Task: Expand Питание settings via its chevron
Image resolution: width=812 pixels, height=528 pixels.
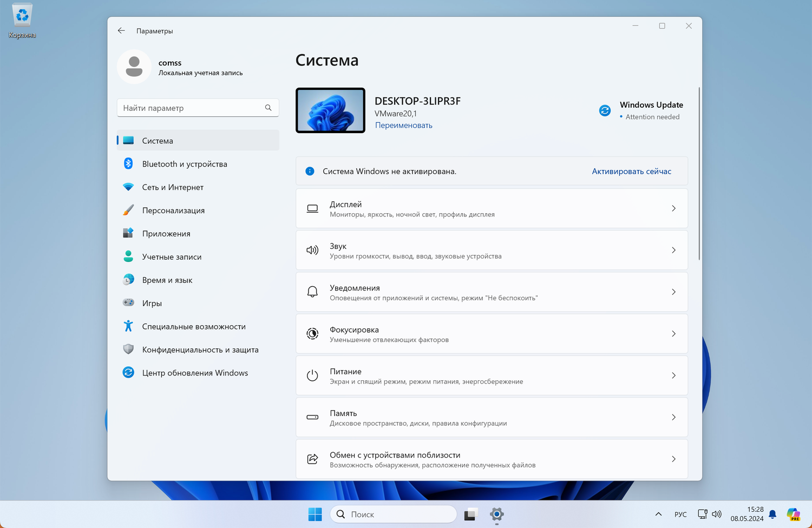Action: 673,375
